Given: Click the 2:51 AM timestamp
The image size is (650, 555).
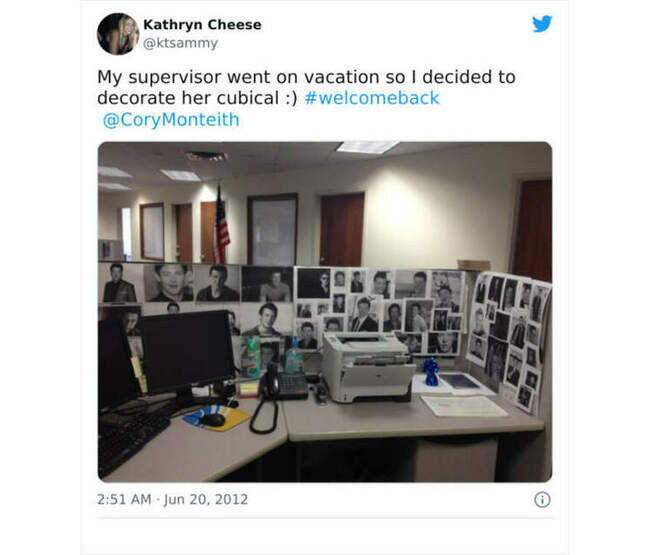Looking at the screenshot, I should click(x=124, y=499).
